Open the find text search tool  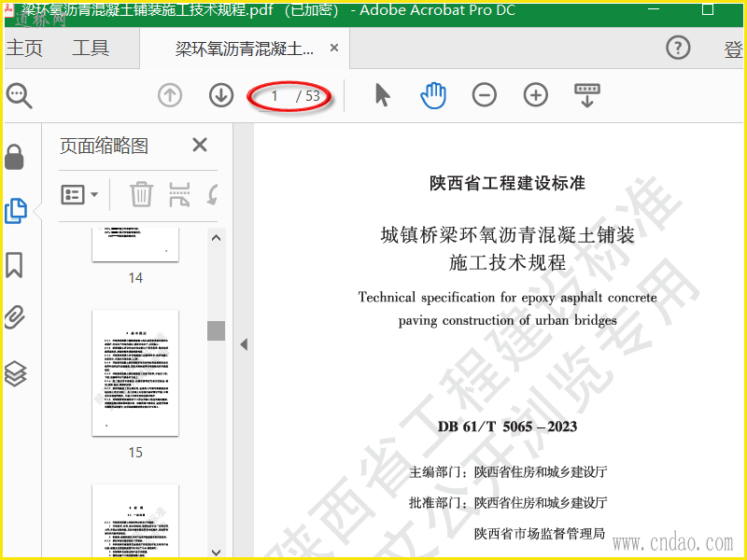click(x=19, y=96)
